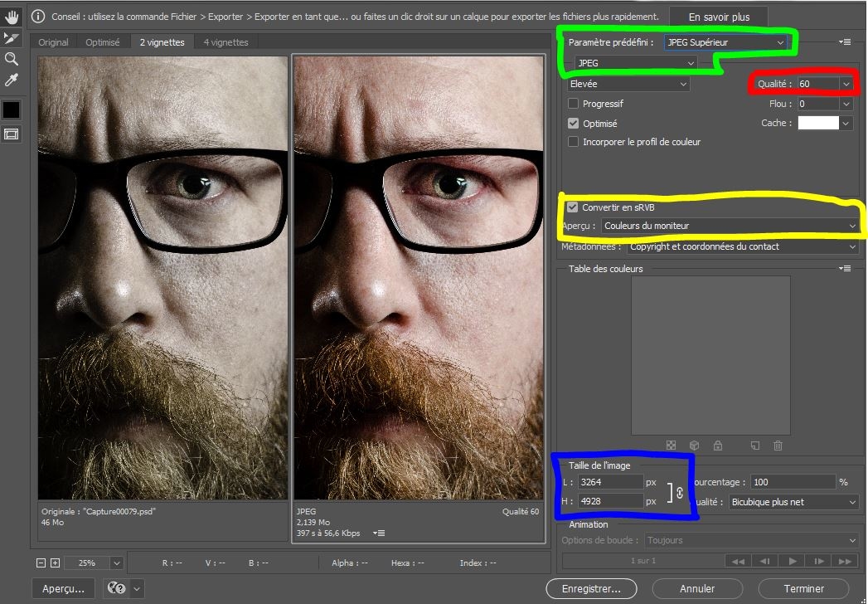Click the constrain proportions link icon
Viewport: 868px width, 604px height.
click(679, 491)
